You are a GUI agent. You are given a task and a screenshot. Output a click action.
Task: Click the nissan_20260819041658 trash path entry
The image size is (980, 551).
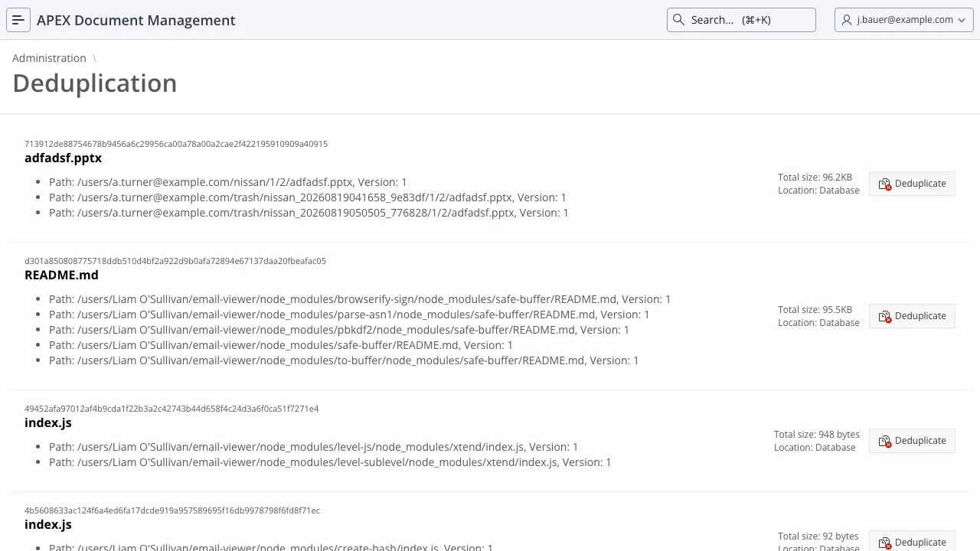pyautogui.click(x=308, y=197)
